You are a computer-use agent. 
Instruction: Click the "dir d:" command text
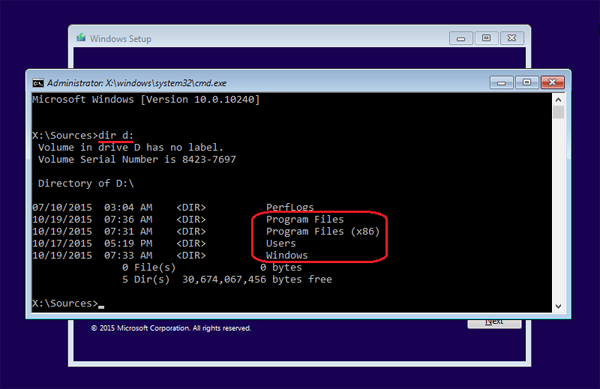click(116, 135)
